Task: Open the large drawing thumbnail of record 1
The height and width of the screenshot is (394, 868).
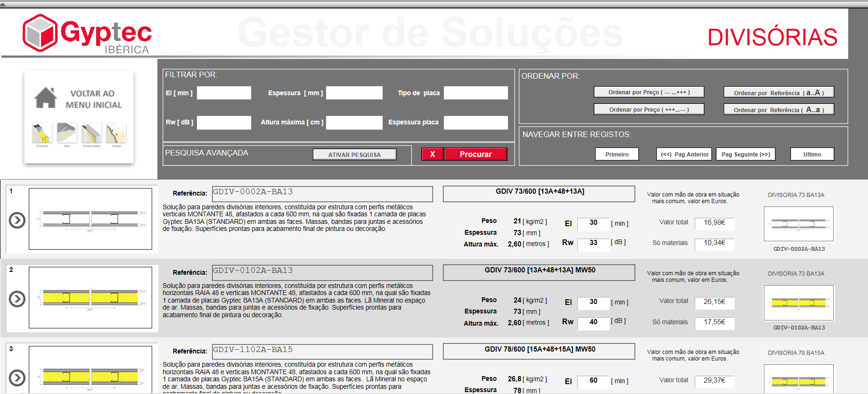Action: pyautogui.click(x=90, y=219)
